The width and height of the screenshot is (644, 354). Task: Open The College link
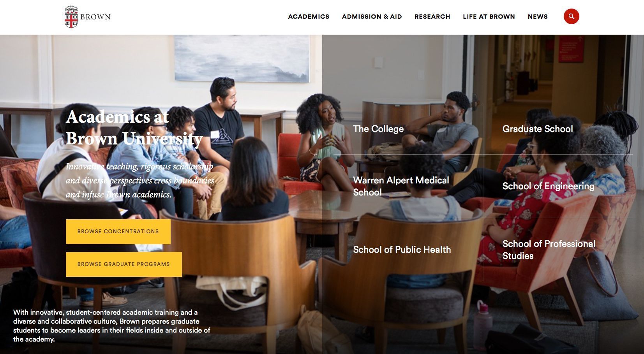[x=378, y=129]
